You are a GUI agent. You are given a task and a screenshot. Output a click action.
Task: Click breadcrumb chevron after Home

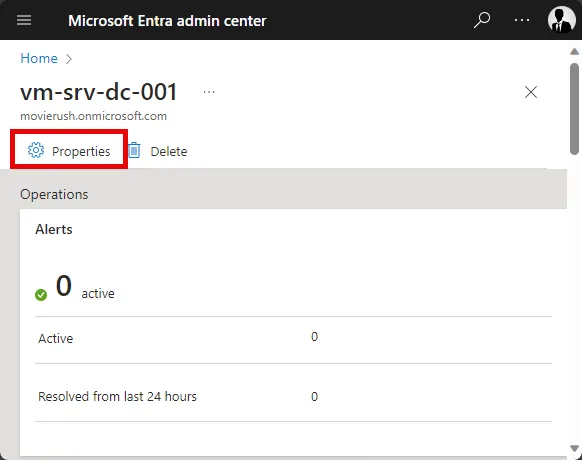click(69, 59)
